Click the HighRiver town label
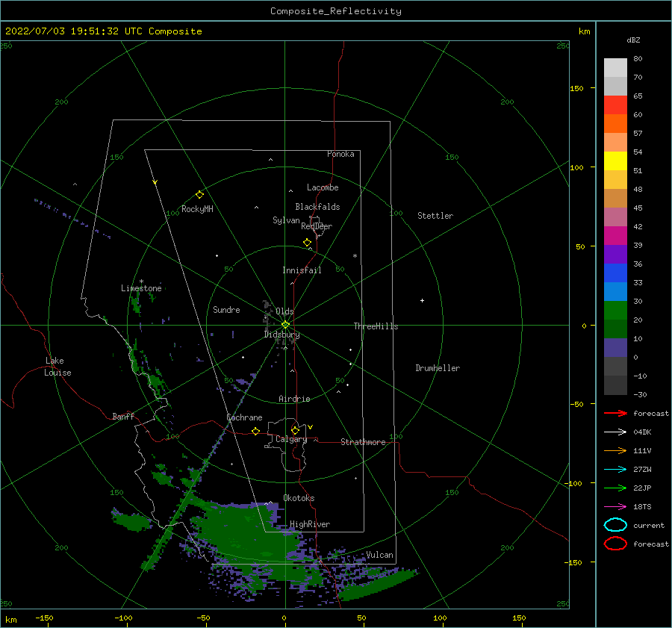The width and height of the screenshot is (672, 628). click(x=310, y=524)
